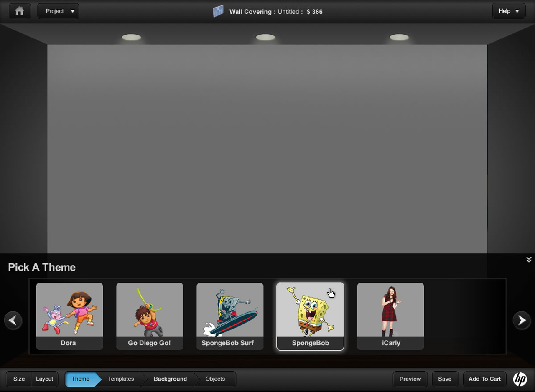Go to the Objects step
This screenshot has width=535, height=392.
(215, 379)
